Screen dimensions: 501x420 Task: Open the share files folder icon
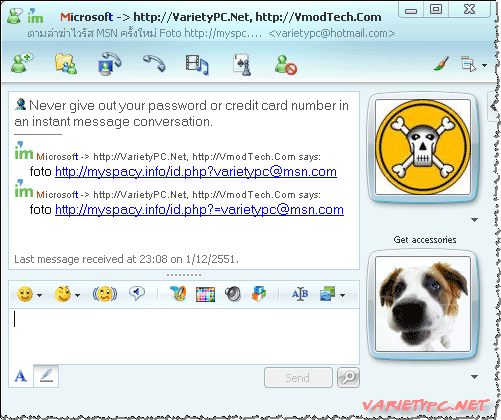[x=66, y=64]
